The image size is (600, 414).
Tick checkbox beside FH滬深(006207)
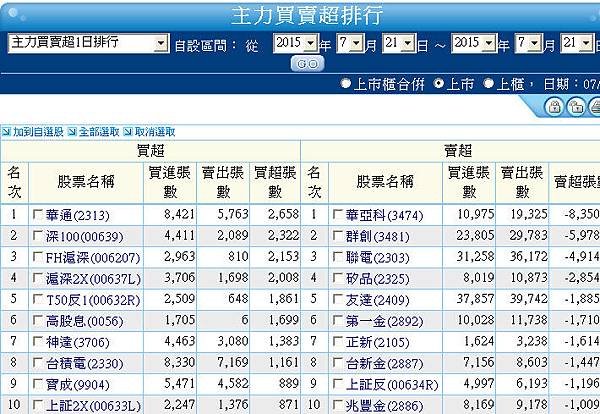[x=38, y=256]
